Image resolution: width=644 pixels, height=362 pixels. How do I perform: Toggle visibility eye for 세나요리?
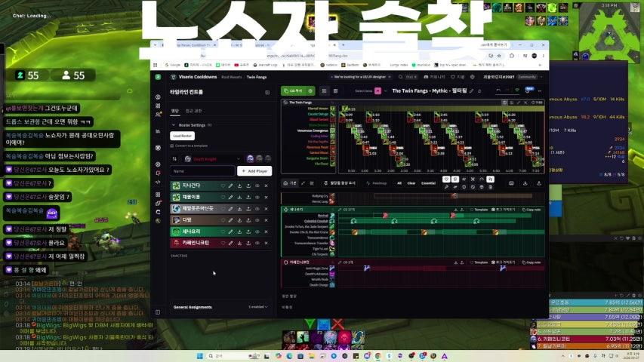pos(257,232)
